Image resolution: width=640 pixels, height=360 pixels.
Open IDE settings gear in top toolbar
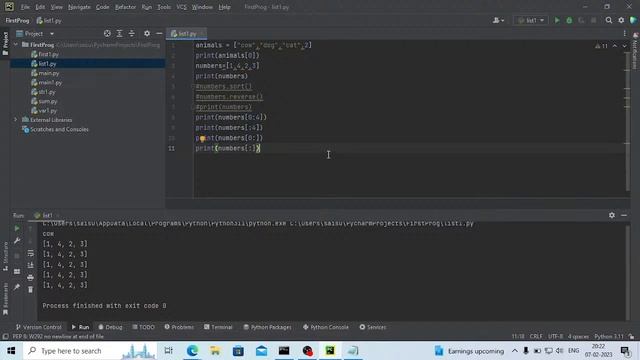pyautogui.click(x=621, y=20)
